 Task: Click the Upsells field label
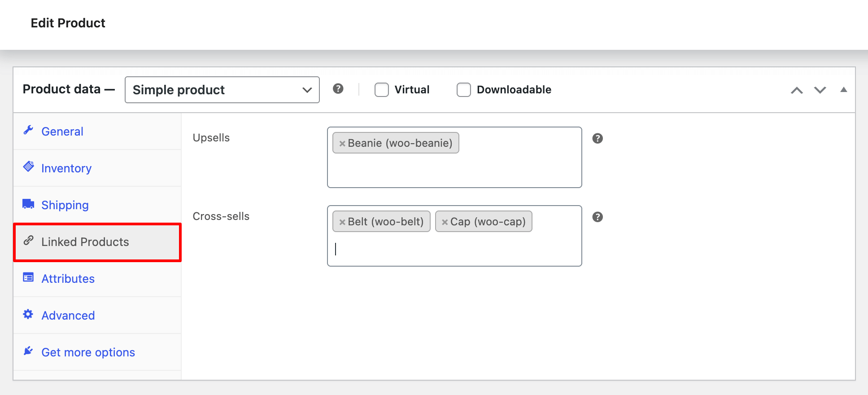click(x=211, y=138)
